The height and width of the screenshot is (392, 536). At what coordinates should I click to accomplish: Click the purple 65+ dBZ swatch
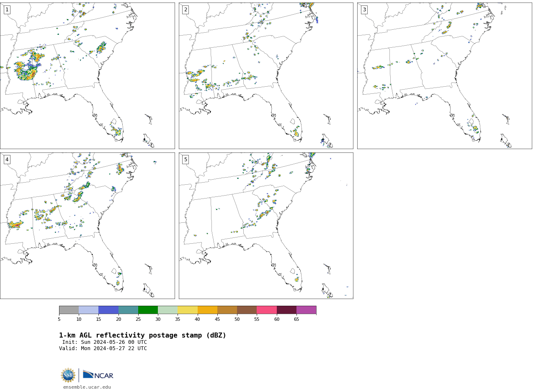point(306,310)
